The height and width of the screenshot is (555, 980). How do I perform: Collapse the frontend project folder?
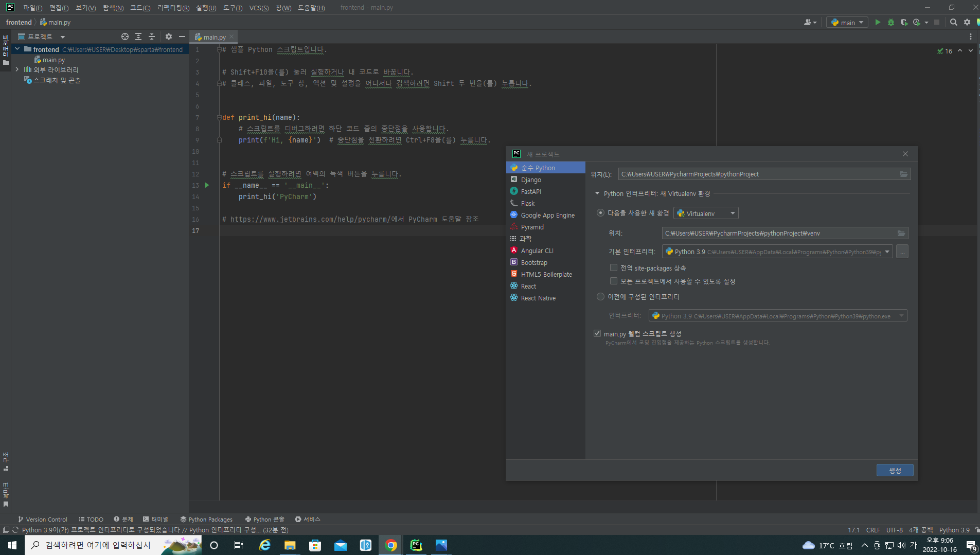pos(17,49)
